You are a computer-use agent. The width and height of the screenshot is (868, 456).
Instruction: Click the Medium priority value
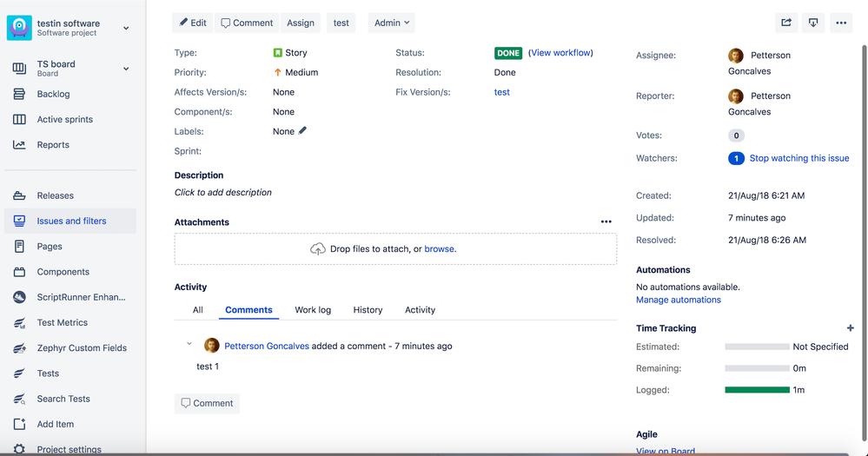(x=295, y=72)
